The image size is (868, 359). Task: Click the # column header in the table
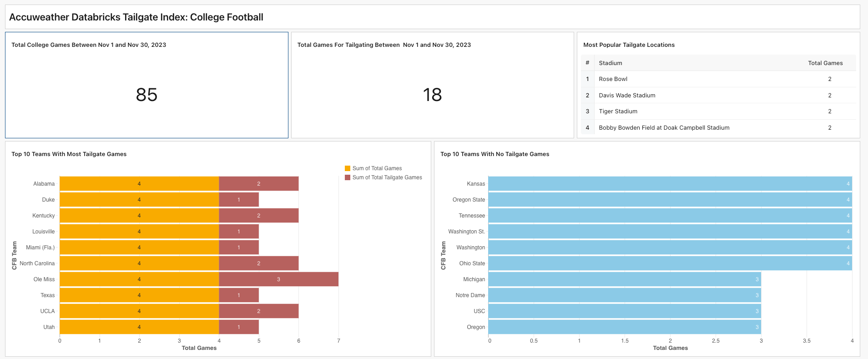point(587,63)
